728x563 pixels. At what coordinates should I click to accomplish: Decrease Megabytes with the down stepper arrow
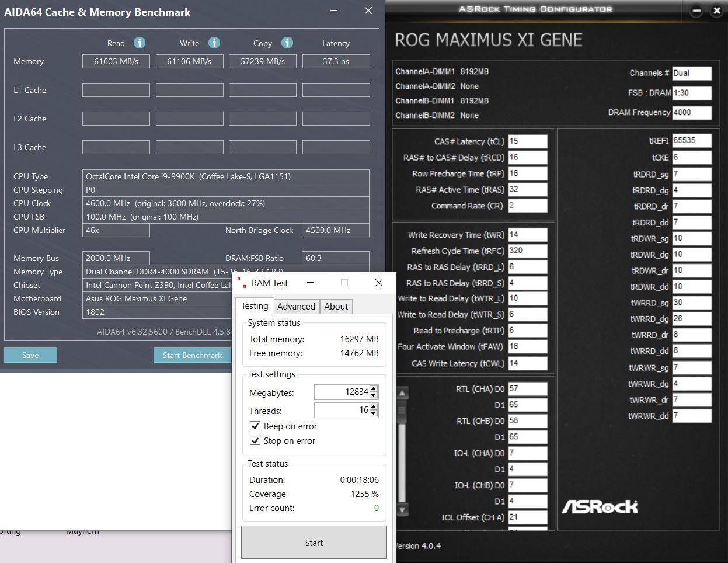coord(374,395)
